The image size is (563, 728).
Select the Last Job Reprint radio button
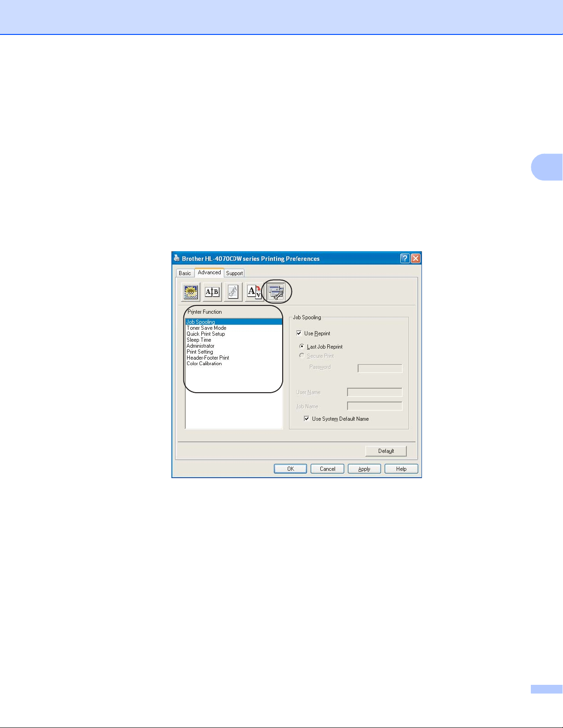pos(302,346)
